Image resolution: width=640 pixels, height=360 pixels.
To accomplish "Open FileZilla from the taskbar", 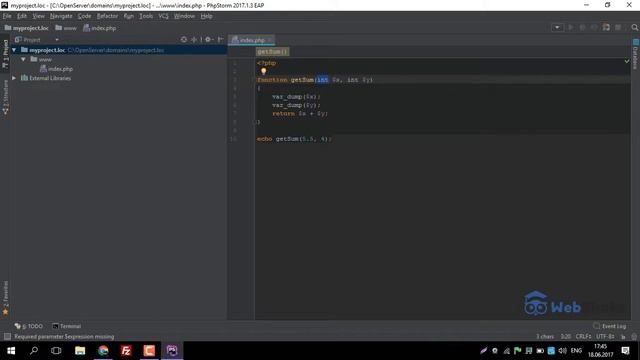I will [x=126, y=351].
